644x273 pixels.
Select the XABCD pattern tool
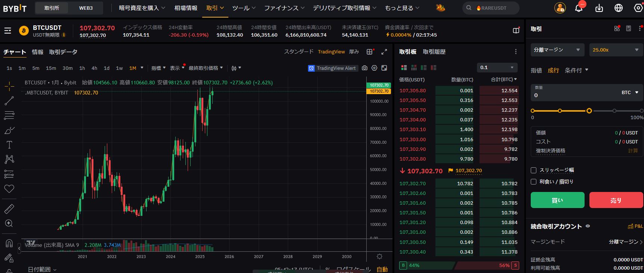point(9,159)
